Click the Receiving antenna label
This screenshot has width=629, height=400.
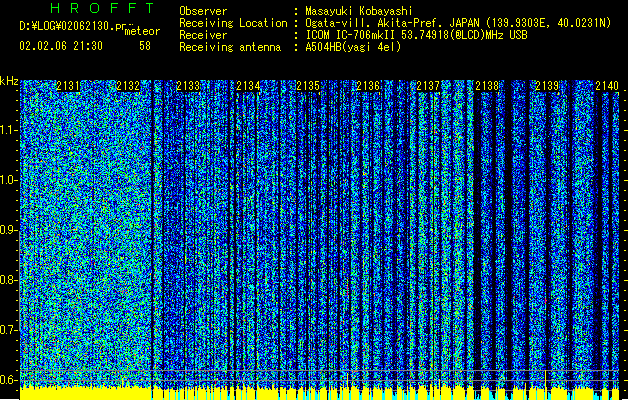click(x=230, y=47)
